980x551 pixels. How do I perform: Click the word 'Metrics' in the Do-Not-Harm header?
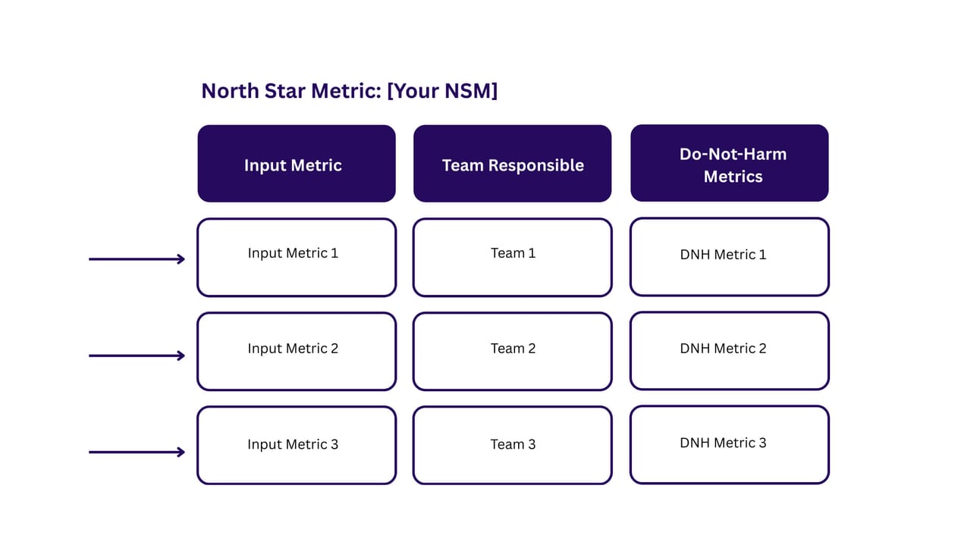tap(733, 177)
